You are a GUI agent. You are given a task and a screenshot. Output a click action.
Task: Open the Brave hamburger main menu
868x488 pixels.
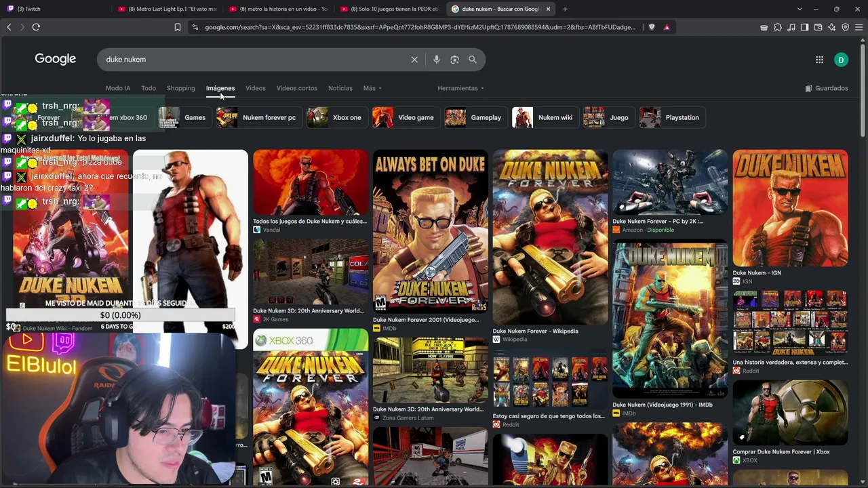tap(859, 27)
